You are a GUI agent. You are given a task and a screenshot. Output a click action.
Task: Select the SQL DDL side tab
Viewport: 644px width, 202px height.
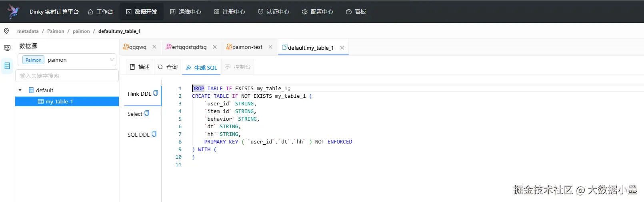(x=138, y=135)
